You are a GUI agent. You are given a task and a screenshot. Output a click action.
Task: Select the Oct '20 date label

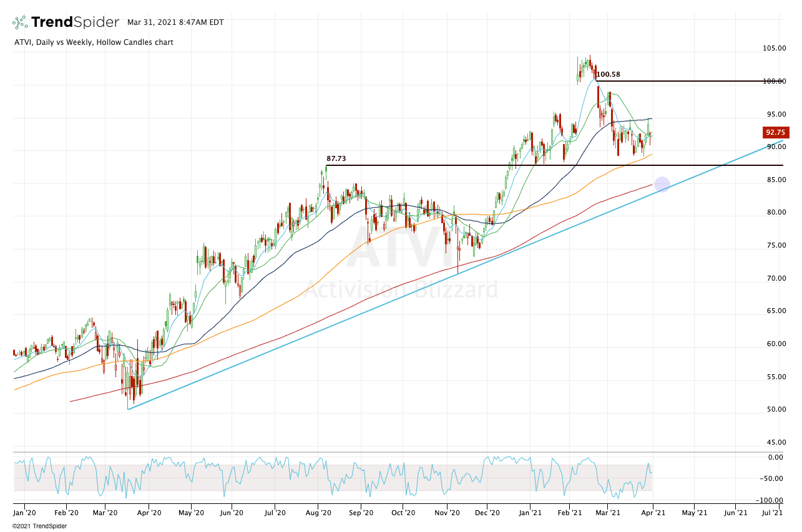pos(403,513)
